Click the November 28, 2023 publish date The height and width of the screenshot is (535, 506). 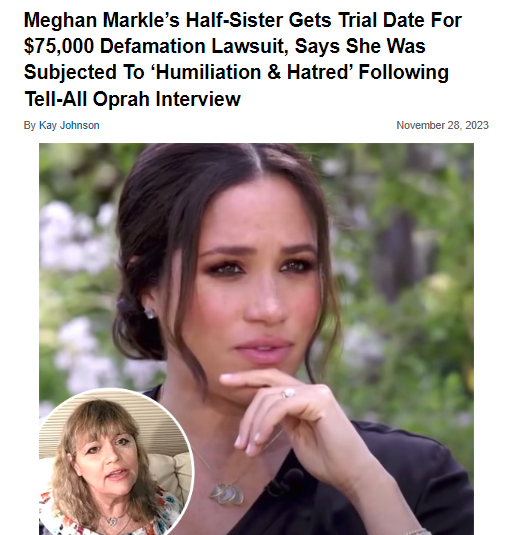tap(442, 126)
